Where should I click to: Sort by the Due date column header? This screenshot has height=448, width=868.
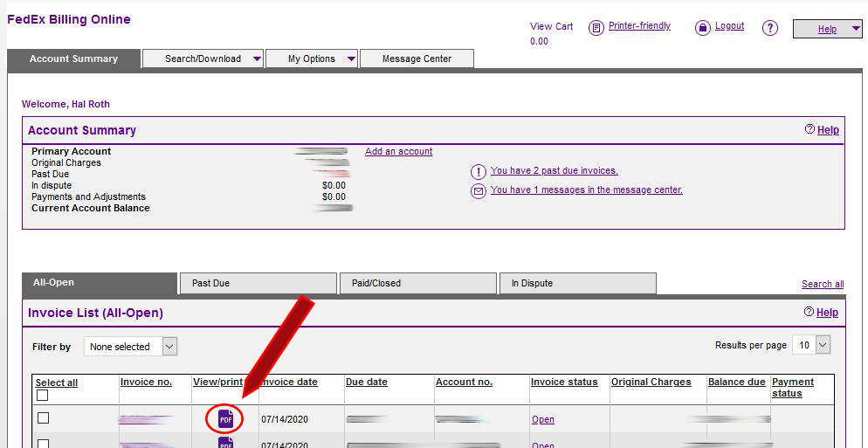coord(367,383)
